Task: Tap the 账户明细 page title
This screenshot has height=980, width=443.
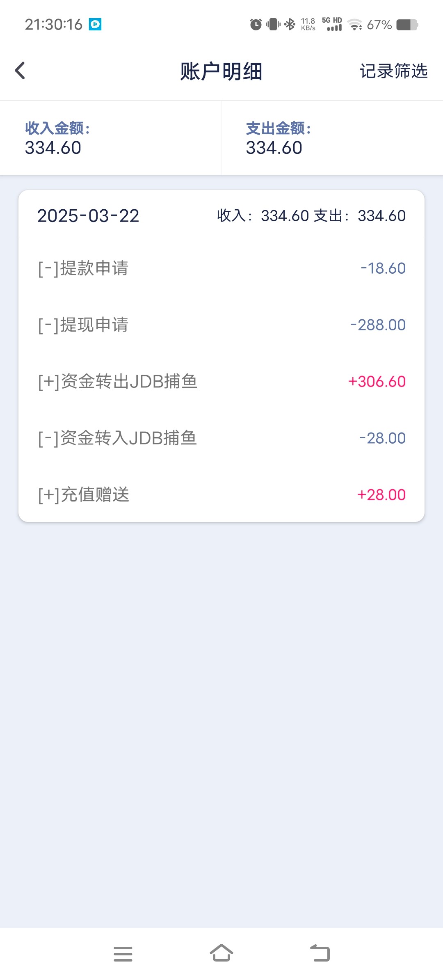Action: click(x=221, y=71)
